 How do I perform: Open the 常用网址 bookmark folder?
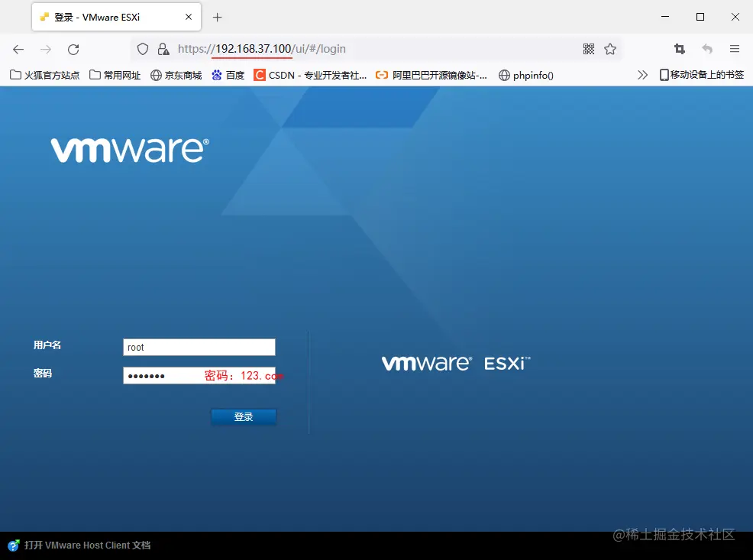click(x=115, y=75)
